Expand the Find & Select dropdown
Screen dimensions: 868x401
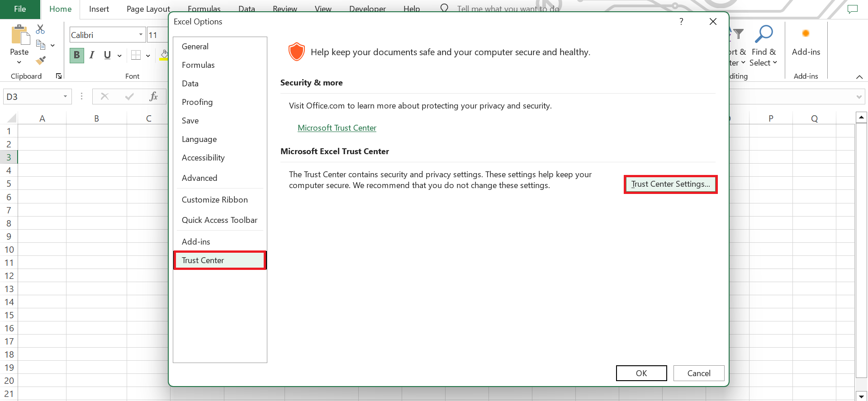coord(775,63)
